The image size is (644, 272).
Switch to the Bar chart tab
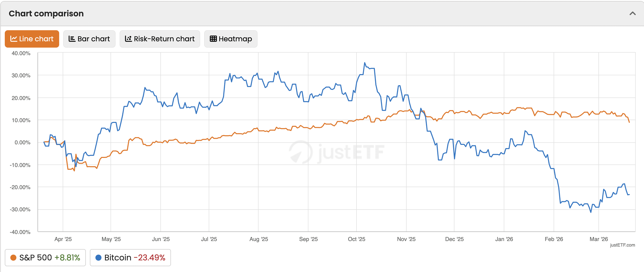coord(89,39)
